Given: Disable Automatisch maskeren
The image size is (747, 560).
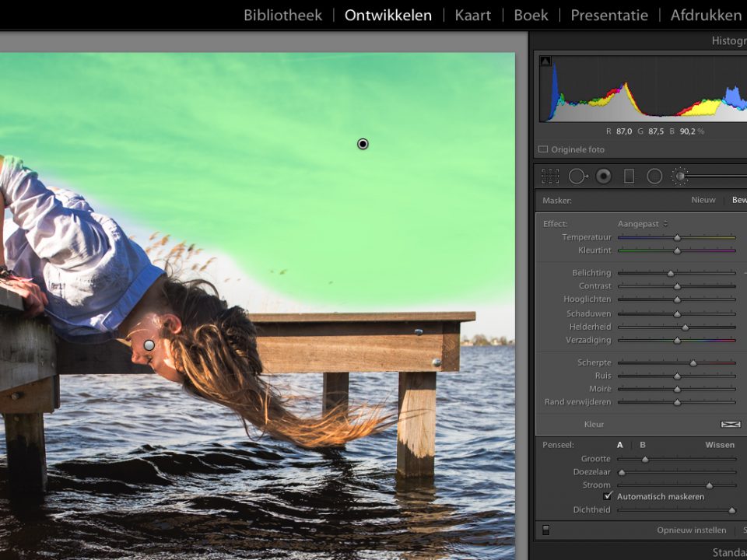Looking at the screenshot, I should (608, 496).
